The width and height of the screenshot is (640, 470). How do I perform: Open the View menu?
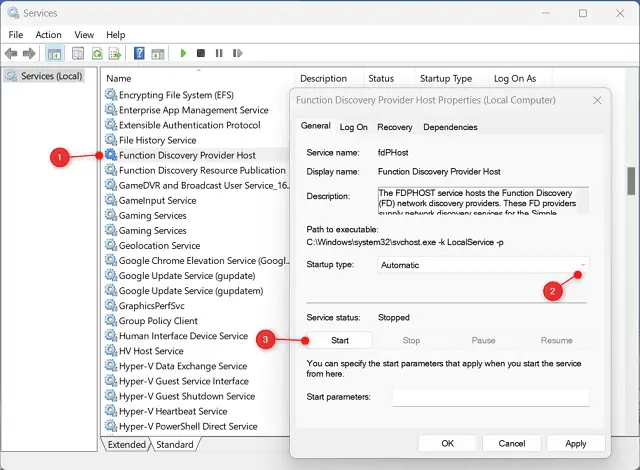(83, 34)
